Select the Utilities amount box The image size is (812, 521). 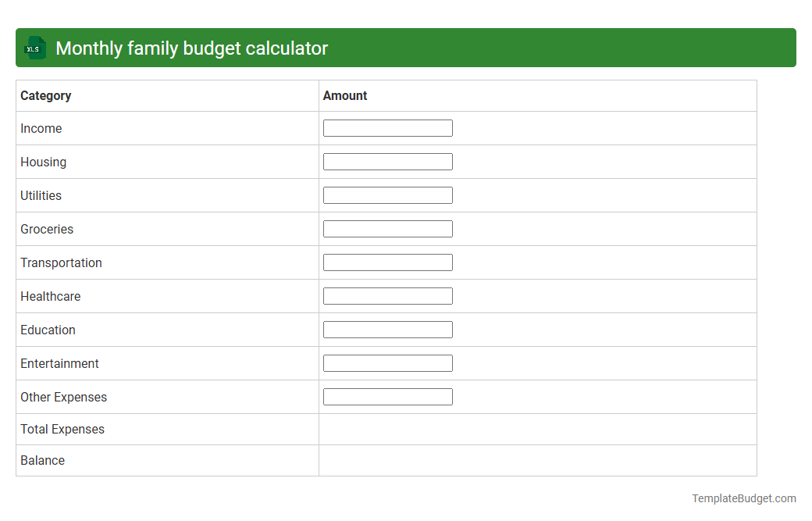tap(387, 194)
